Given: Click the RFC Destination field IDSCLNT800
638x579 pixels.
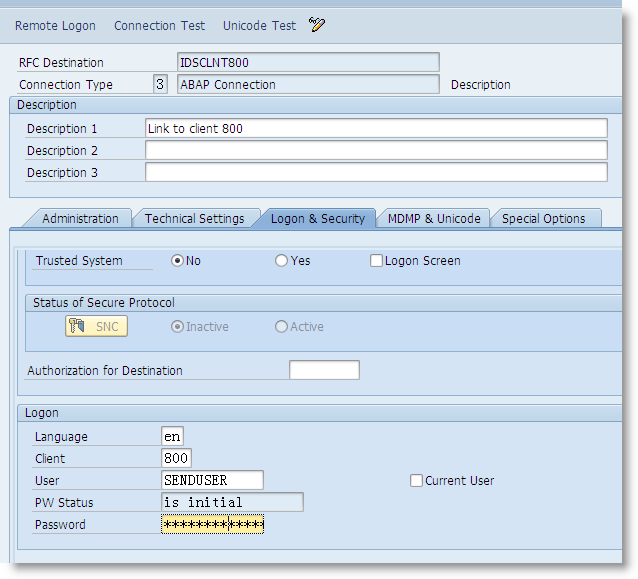Looking at the screenshot, I should pos(308,62).
